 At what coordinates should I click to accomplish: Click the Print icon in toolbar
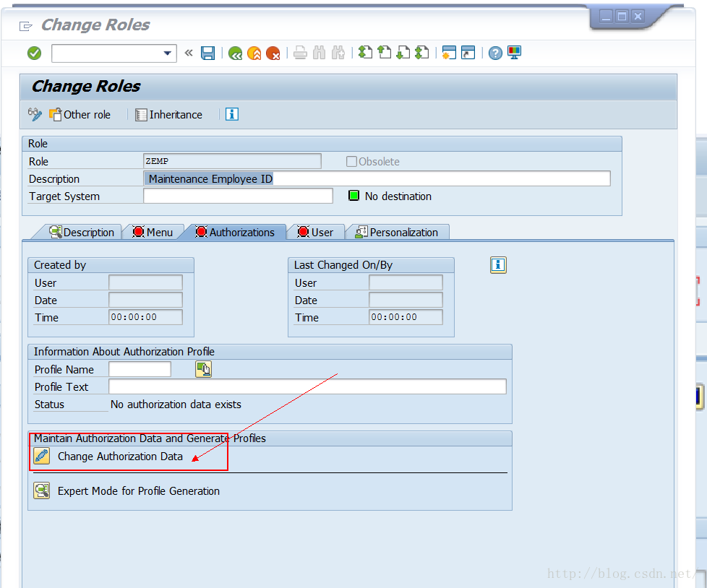(x=300, y=53)
